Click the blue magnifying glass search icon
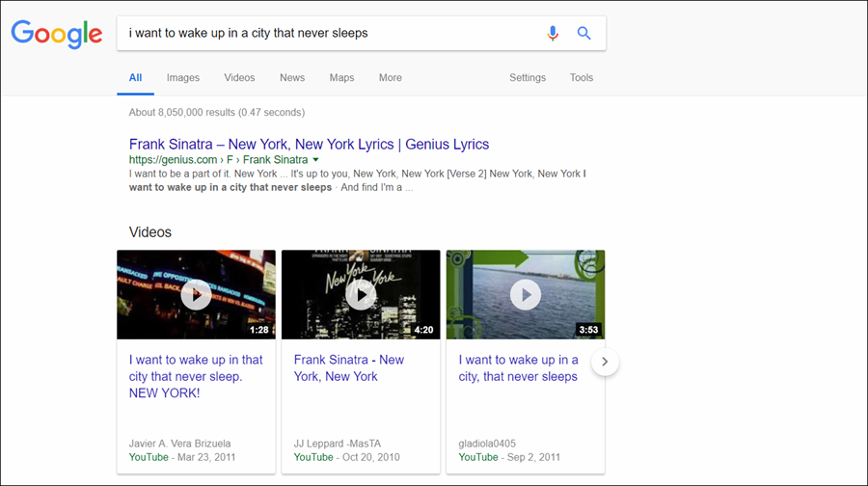868x486 pixels. pos(583,33)
